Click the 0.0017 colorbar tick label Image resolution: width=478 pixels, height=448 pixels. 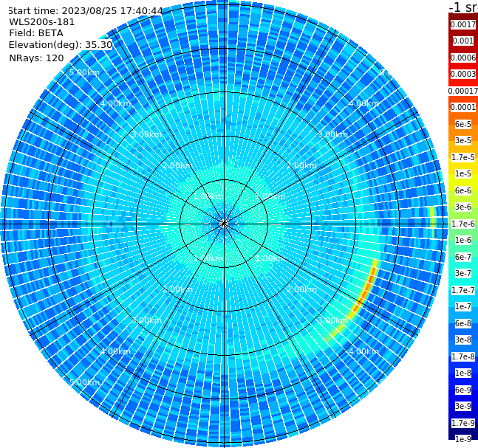pos(463,24)
